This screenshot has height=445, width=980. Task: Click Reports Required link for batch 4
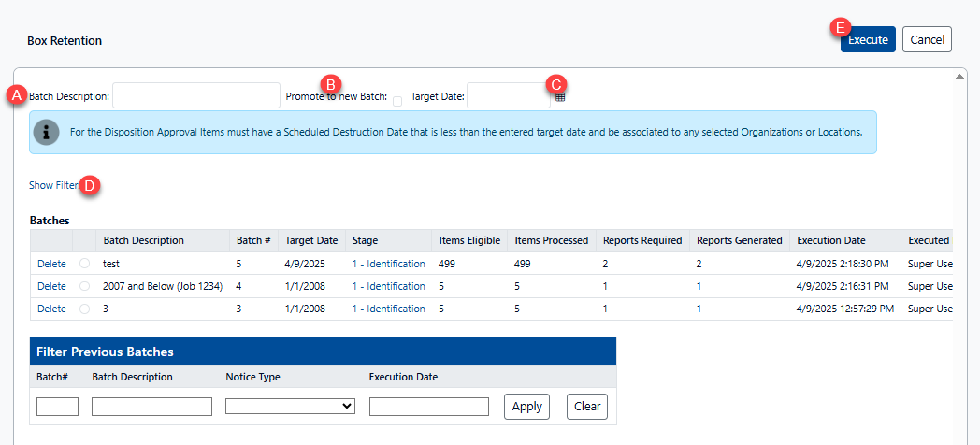click(606, 286)
